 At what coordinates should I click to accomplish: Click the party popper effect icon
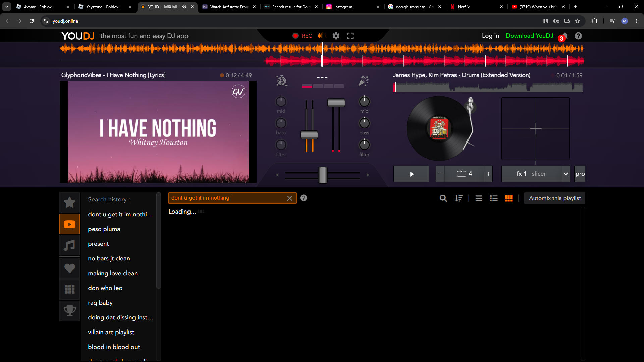click(x=364, y=81)
